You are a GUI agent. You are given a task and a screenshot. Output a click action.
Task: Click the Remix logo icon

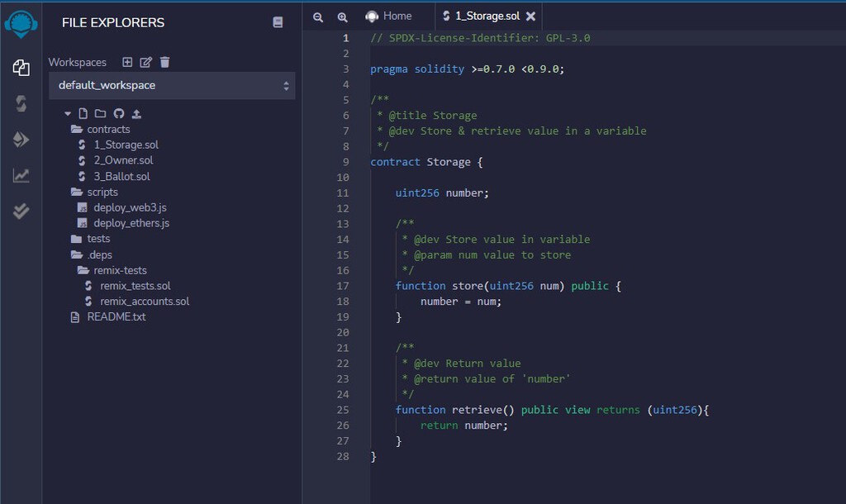pyautogui.click(x=21, y=23)
